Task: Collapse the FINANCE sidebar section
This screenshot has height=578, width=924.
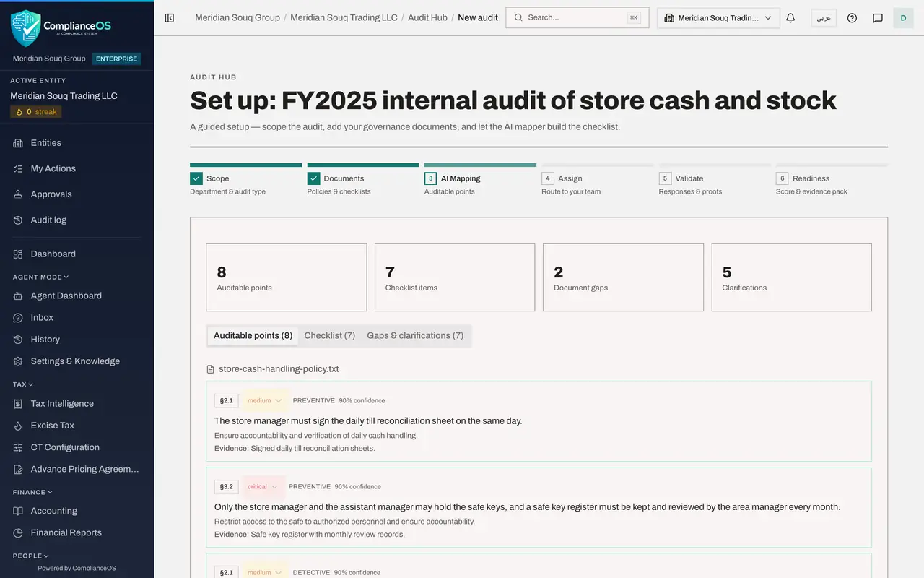Action: pos(33,492)
